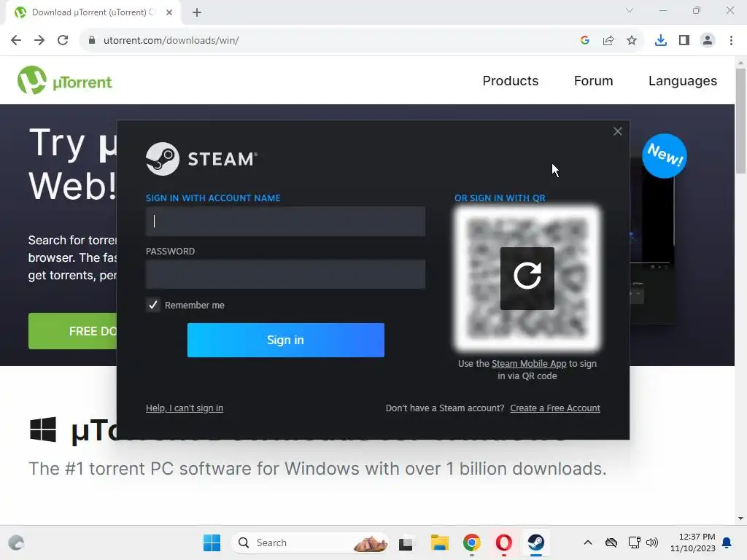Bookmark this page with the star icon
The width and height of the screenshot is (747, 560).
tap(632, 41)
